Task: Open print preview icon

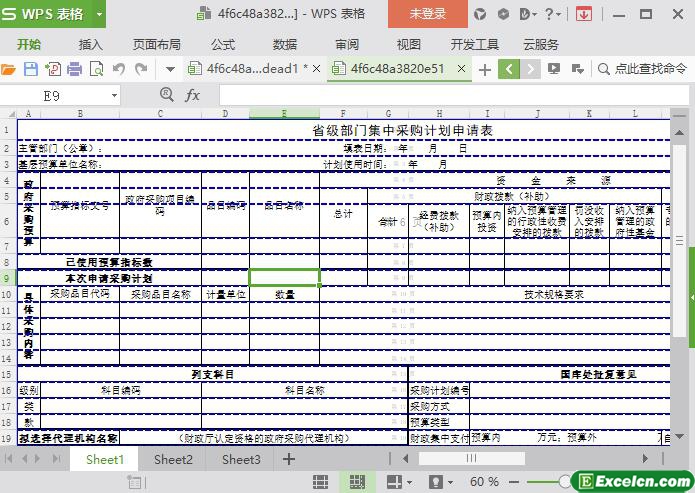Action: click(x=96, y=69)
